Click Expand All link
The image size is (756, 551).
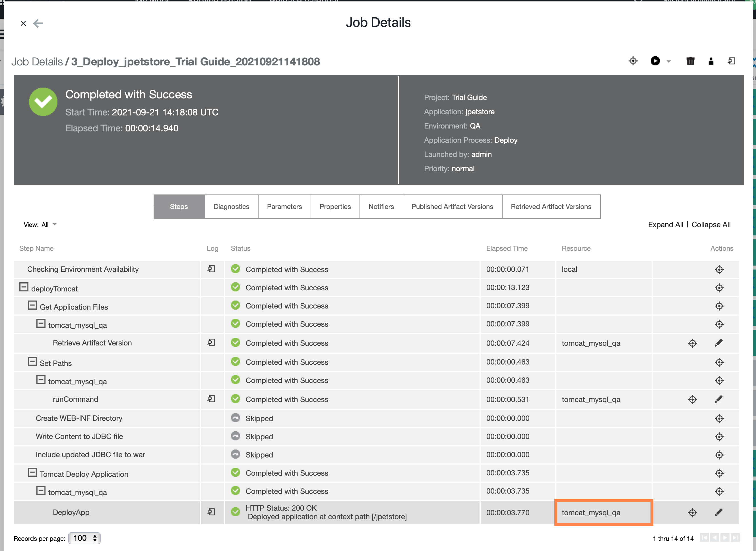(665, 225)
